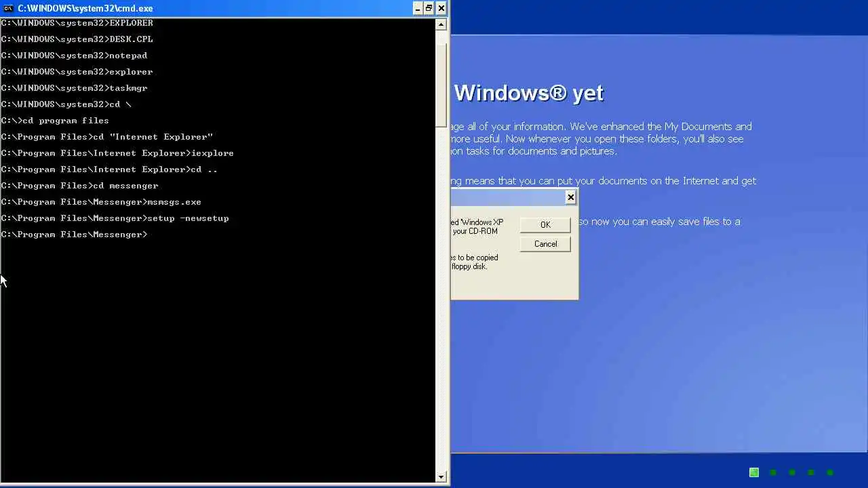The height and width of the screenshot is (488, 868).
Task: Click the lowercase 'explorer' command line
Action: tap(77, 72)
